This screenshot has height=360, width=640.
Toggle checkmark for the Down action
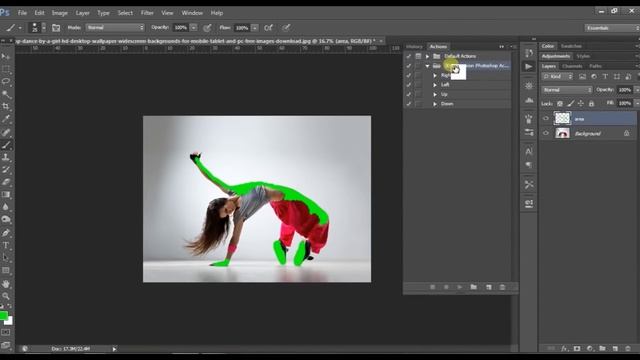pyautogui.click(x=409, y=104)
